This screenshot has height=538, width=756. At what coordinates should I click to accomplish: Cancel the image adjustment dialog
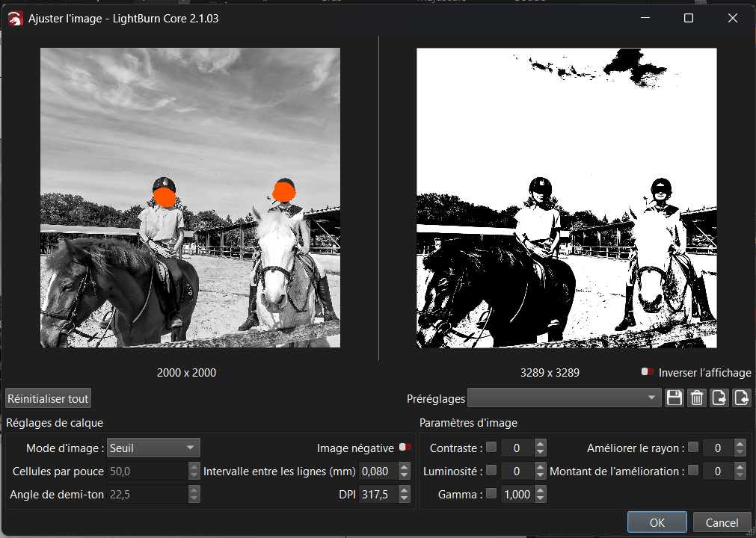[x=722, y=522]
